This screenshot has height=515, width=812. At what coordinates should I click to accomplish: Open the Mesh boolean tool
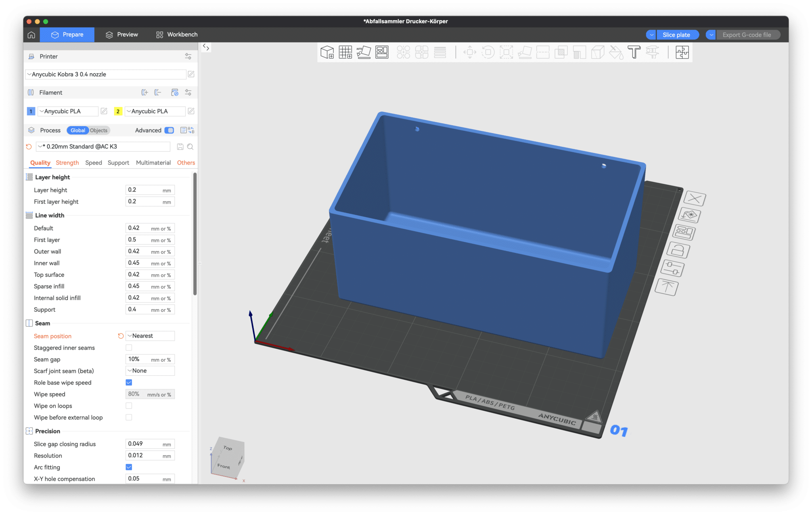[x=561, y=52]
